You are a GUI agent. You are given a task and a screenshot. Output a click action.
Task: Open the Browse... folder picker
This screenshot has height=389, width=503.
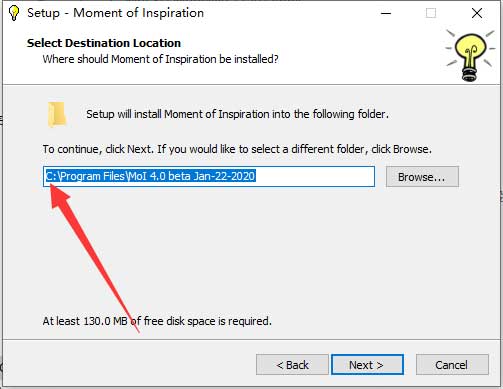422,177
